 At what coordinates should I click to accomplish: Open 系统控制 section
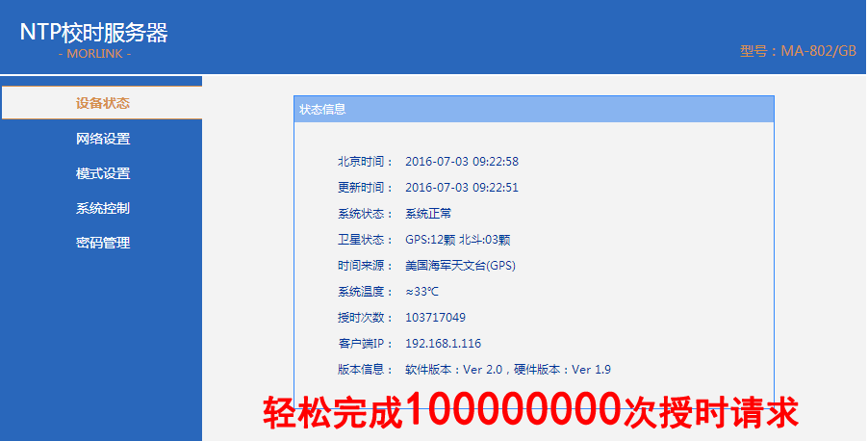tap(102, 208)
